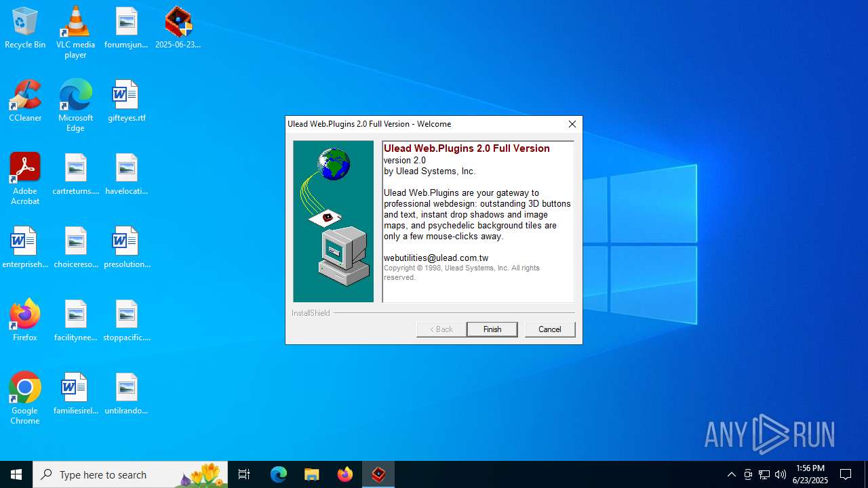The image size is (868, 488).
Task: Select the Microsoft Edge desktop shortcut
Action: pos(75,106)
